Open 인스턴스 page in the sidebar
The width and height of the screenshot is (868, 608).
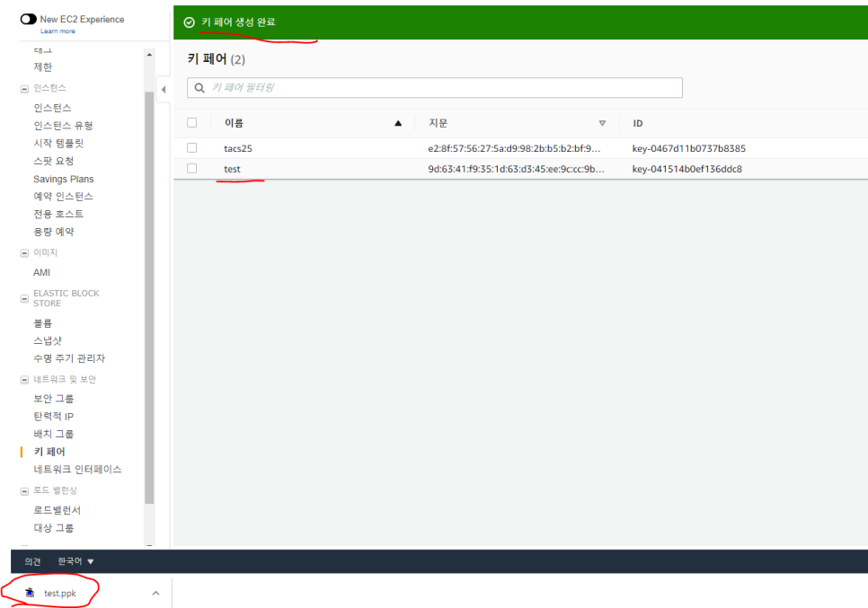pos(52,108)
